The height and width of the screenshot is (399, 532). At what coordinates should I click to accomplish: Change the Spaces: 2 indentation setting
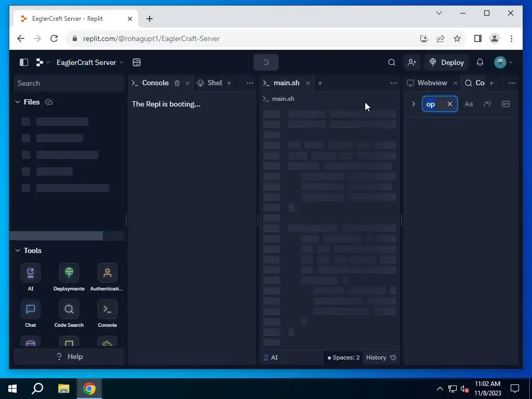[343, 357]
